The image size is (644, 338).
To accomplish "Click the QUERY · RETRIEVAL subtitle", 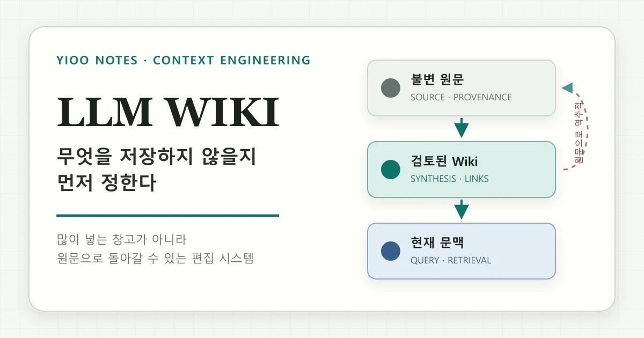I will point(451,261).
